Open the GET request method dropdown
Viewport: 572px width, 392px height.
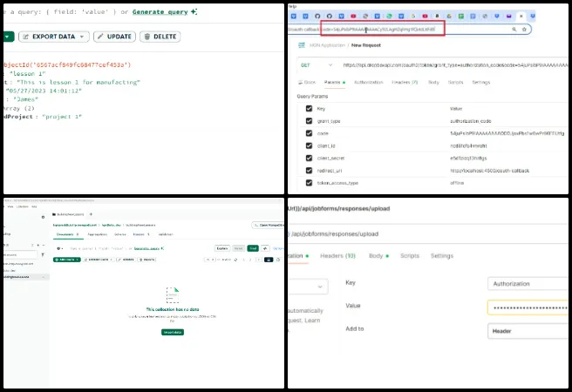315,64
